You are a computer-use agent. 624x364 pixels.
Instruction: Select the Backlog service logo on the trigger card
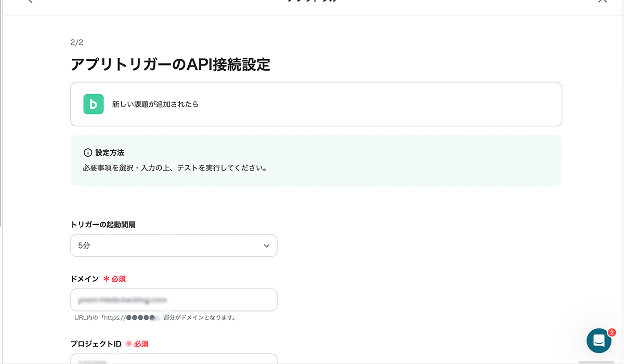tap(93, 104)
